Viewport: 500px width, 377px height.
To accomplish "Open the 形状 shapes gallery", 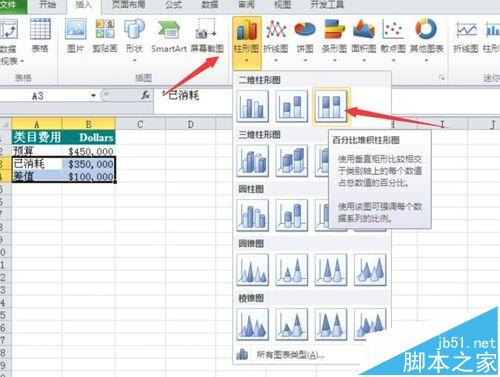I will tap(135, 41).
